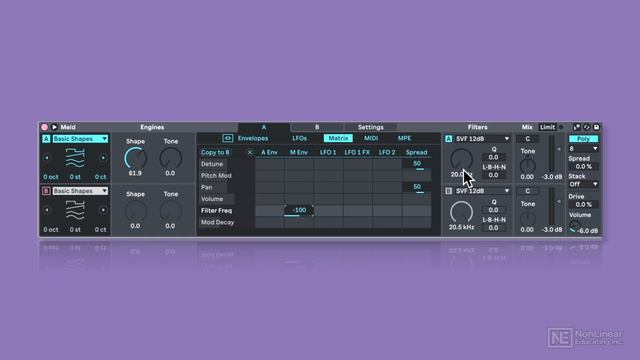This screenshot has height=360, width=640.
Task: Click engine A semitone value 0 st
Action: 75,177
